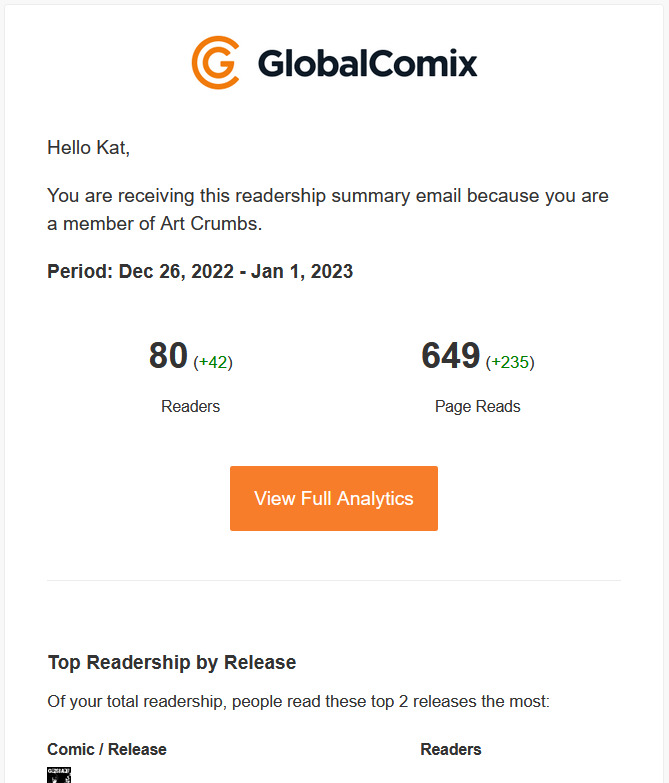This screenshot has width=669, height=783.
Task: Click the horizontal divider below analytics button
Action: click(x=334, y=580)
